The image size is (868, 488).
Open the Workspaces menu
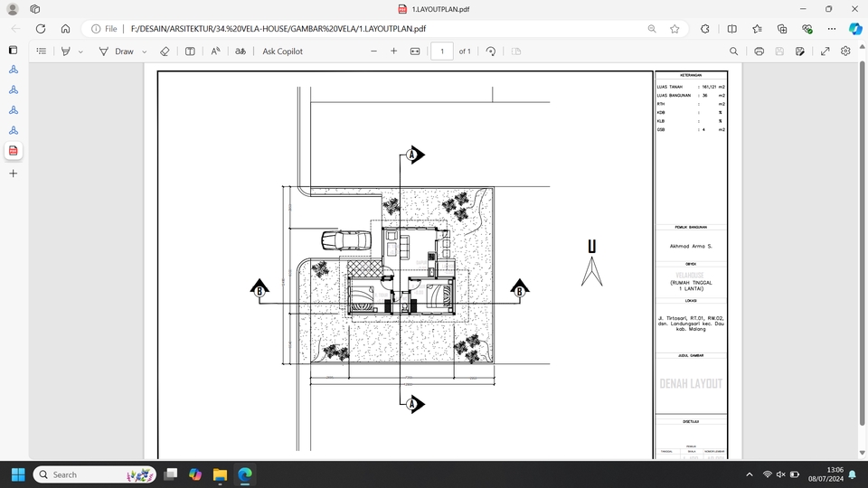(x=35, y=9)
